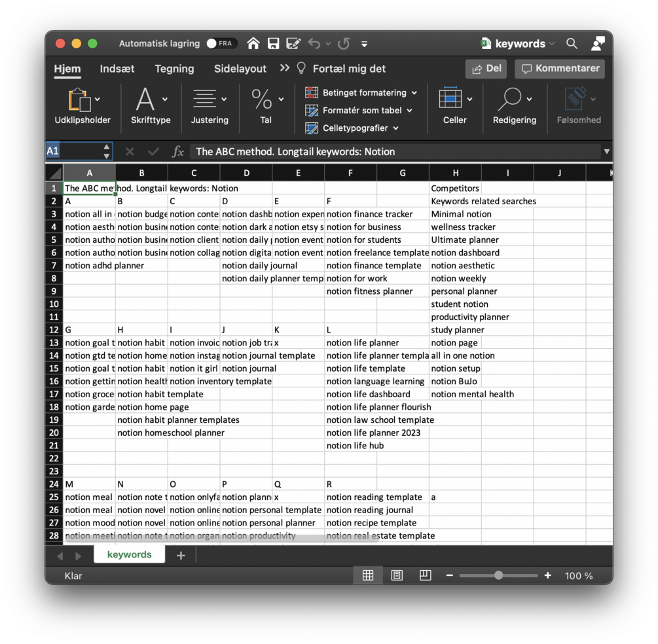The image size is (658, 644).
Task: Click the share-person icon in title bar
Action: click(598, 43)
